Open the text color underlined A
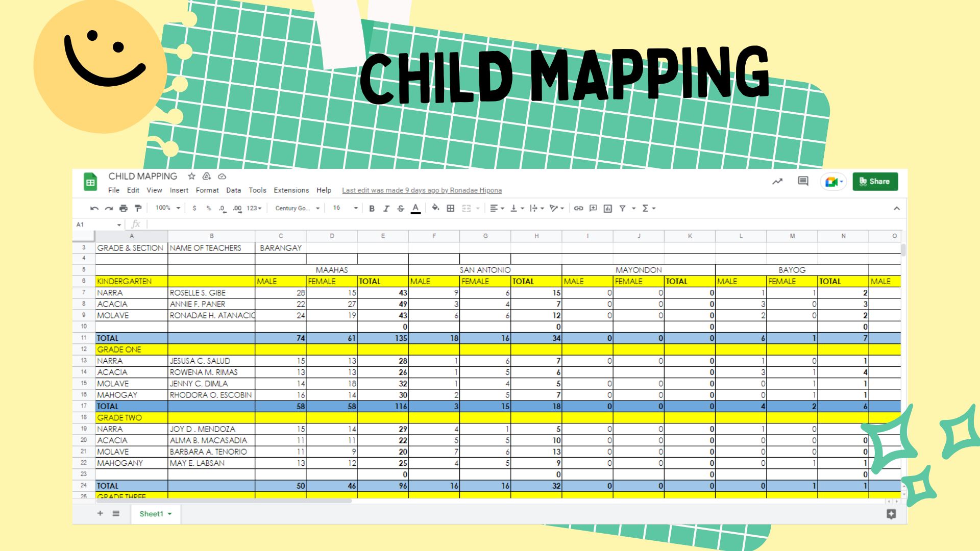The width and height of the screenshot is (980, 551). [x=415, y=208]
